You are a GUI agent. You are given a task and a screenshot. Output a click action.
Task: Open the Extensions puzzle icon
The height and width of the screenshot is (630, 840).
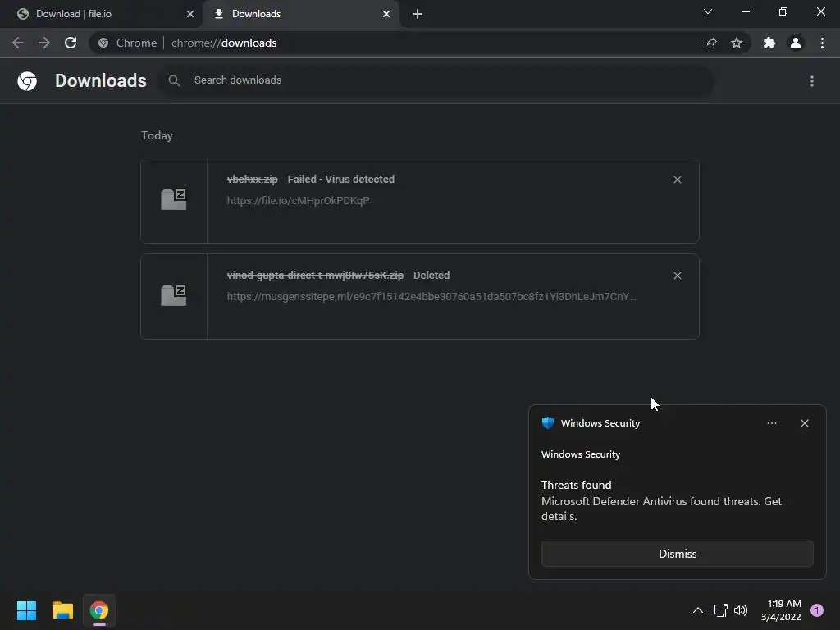(x=769, y=43)
